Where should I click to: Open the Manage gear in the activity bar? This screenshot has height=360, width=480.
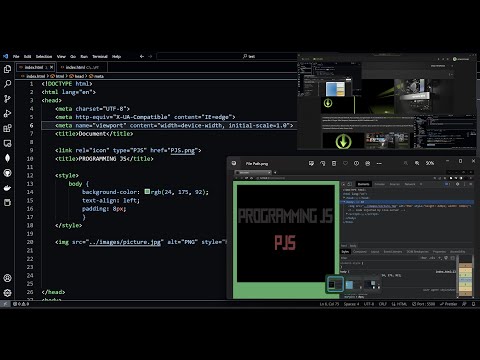click(x=7, y=293)
